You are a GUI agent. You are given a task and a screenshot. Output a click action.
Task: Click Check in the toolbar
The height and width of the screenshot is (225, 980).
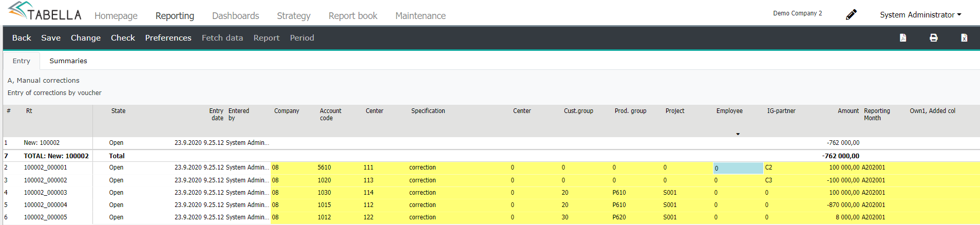pos(123,38)
